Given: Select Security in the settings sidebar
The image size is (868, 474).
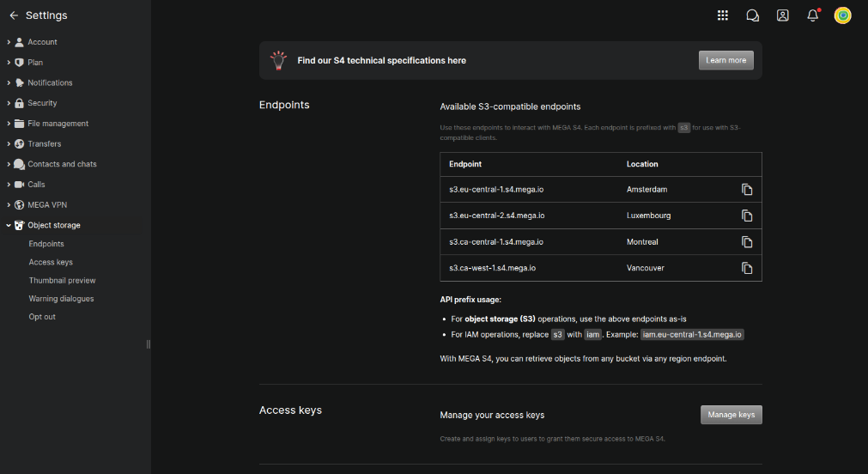Looking at the screenshot, I should pos(43,103).
